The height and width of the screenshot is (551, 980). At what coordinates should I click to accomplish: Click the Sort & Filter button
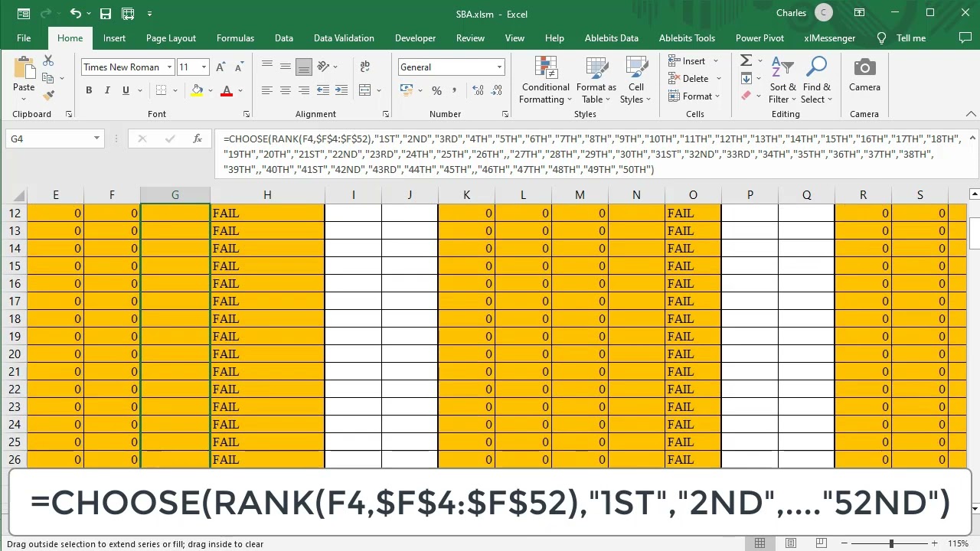783,80
